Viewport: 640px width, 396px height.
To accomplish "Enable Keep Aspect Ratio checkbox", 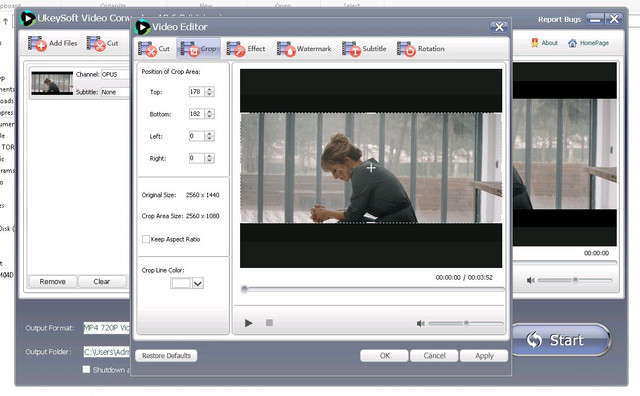I will [146, 239].
